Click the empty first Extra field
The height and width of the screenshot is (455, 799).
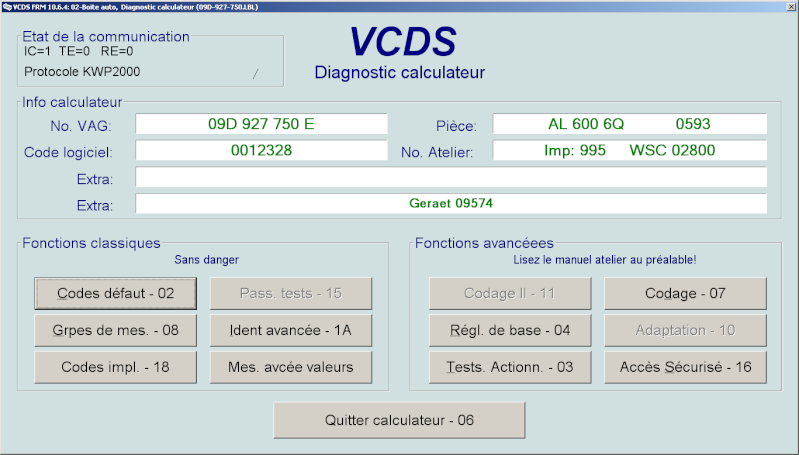point(451,177)
